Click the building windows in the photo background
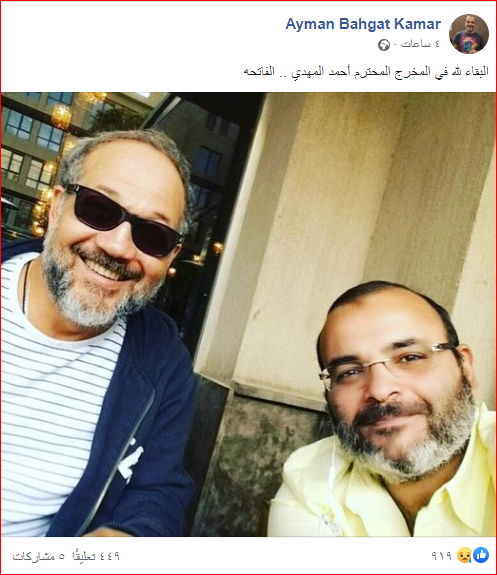The width and height of the screenshot is (497, 575). 28,147
